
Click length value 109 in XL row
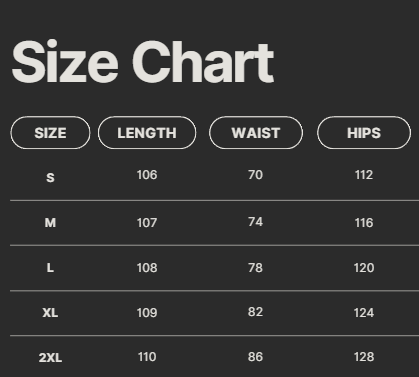coord(147,313)
